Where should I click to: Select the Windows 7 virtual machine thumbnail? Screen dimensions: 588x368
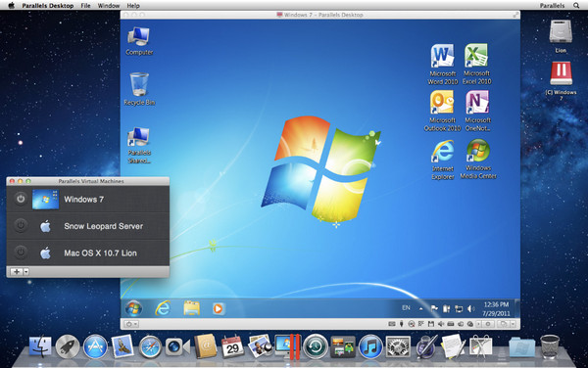click(x=45, y=199)
